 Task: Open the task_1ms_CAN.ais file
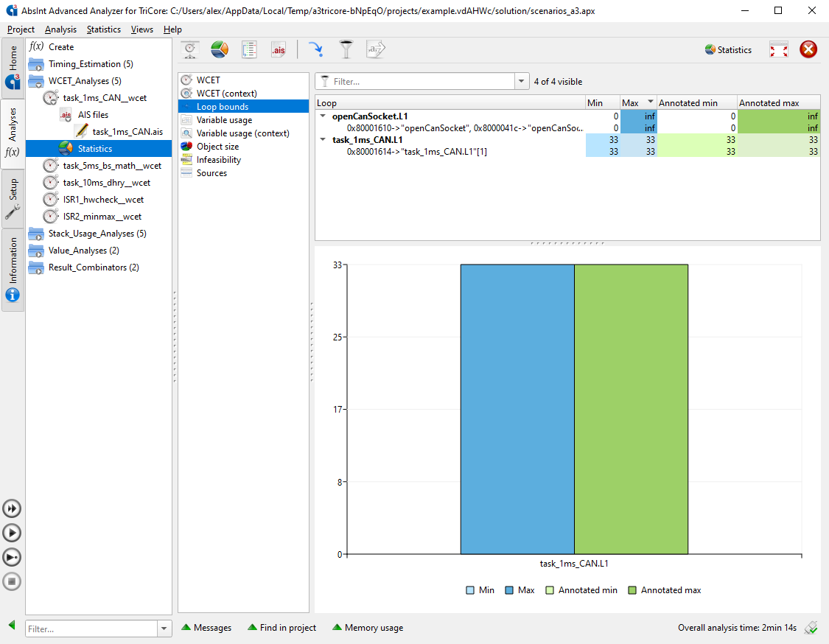coord(127,132)
